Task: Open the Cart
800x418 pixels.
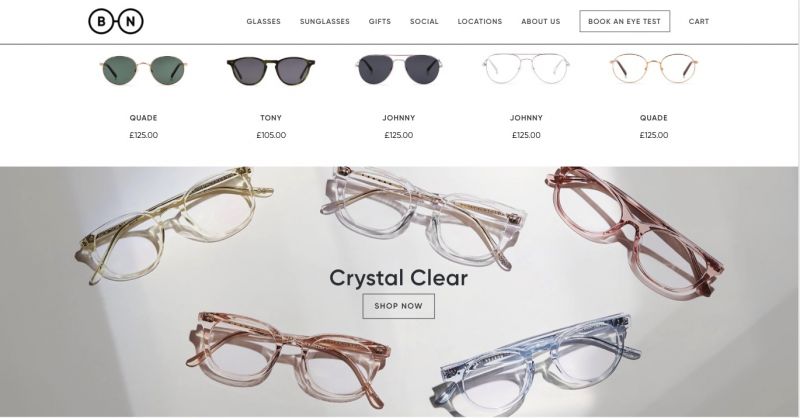Action: [698, 21]
